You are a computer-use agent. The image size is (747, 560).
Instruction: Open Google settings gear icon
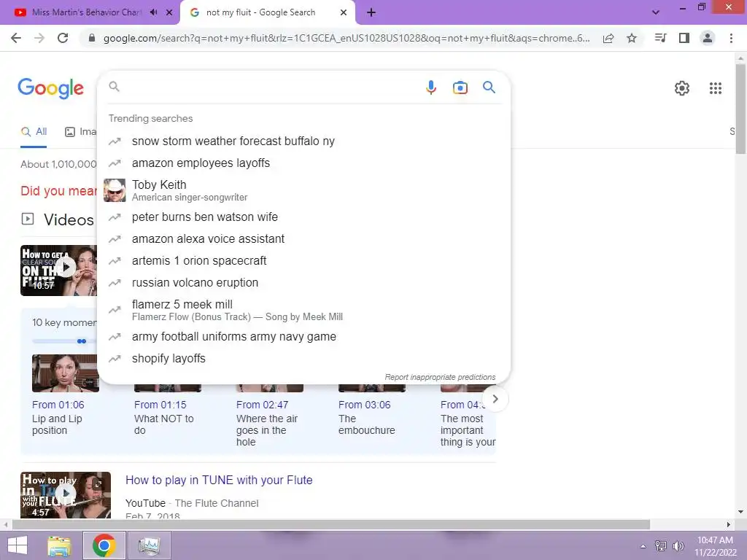click(x=682, y=88)
